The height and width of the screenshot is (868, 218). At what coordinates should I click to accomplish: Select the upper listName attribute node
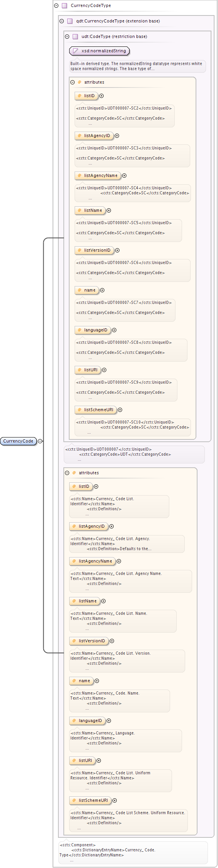90,211
